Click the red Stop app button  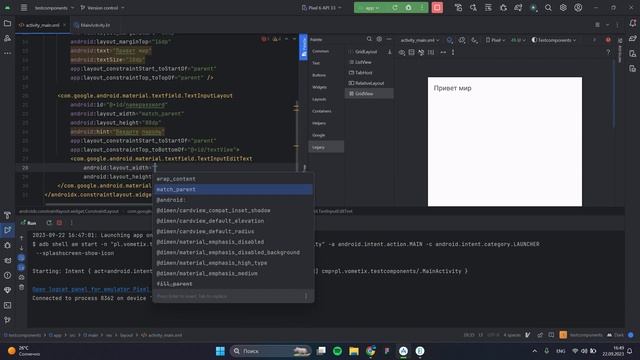tap(437, 8)
